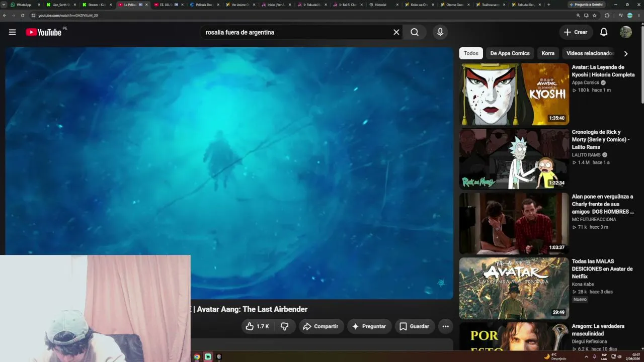Click the browser address bar URL
644x362 pixels.
pos(68,16)
